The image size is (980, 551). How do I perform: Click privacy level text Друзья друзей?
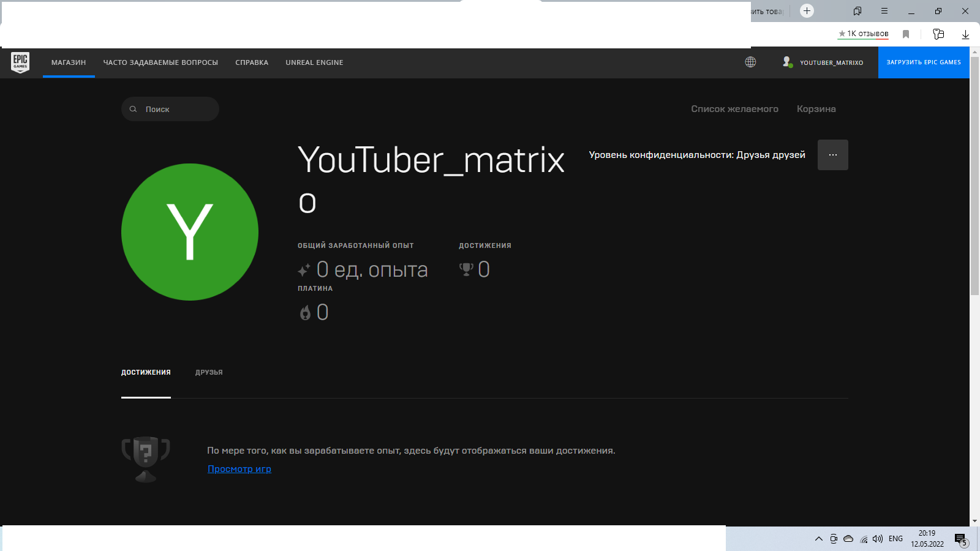(x=697, y=155)
